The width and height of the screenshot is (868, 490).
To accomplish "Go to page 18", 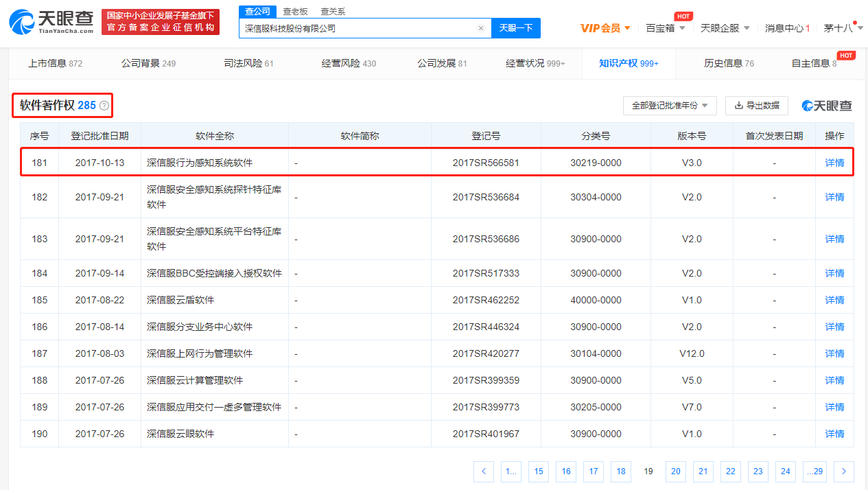I will 621,471.
